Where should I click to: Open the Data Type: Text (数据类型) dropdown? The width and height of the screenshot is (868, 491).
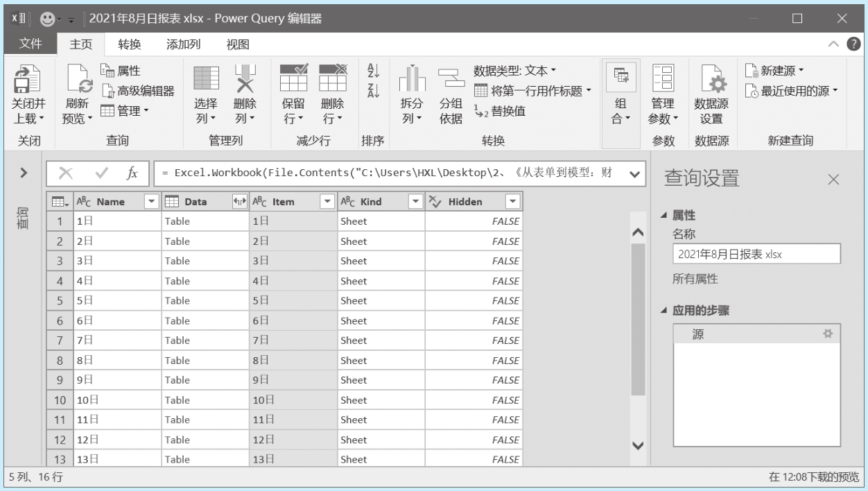(514, 71)
